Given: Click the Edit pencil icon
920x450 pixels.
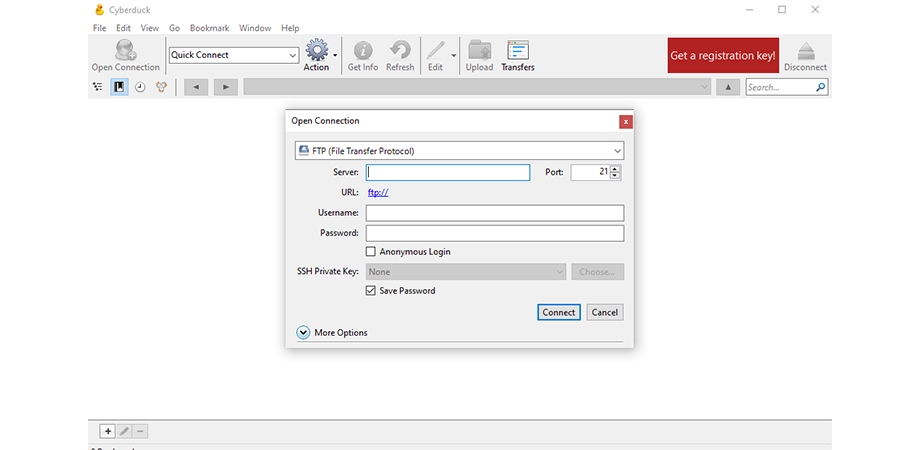Looking at the screenshot, I should tap(435, 50).
